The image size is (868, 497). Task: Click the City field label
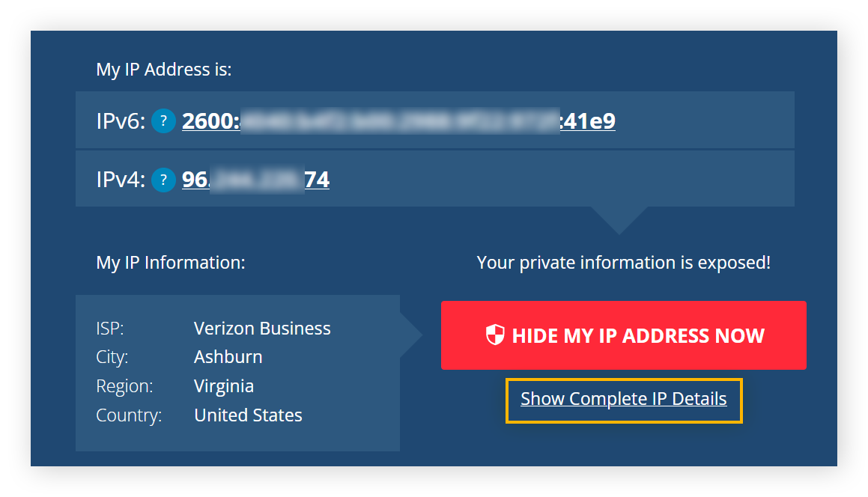click(112, 357)
